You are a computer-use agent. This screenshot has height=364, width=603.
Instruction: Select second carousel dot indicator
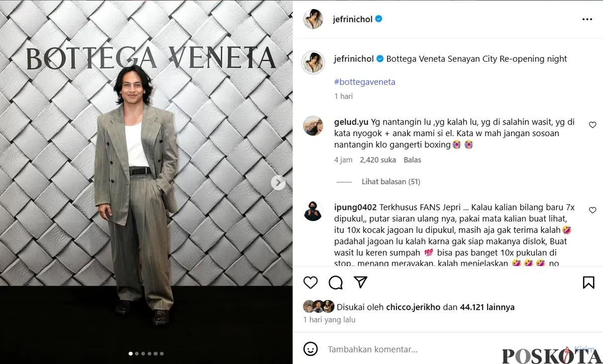pos(137,353)
